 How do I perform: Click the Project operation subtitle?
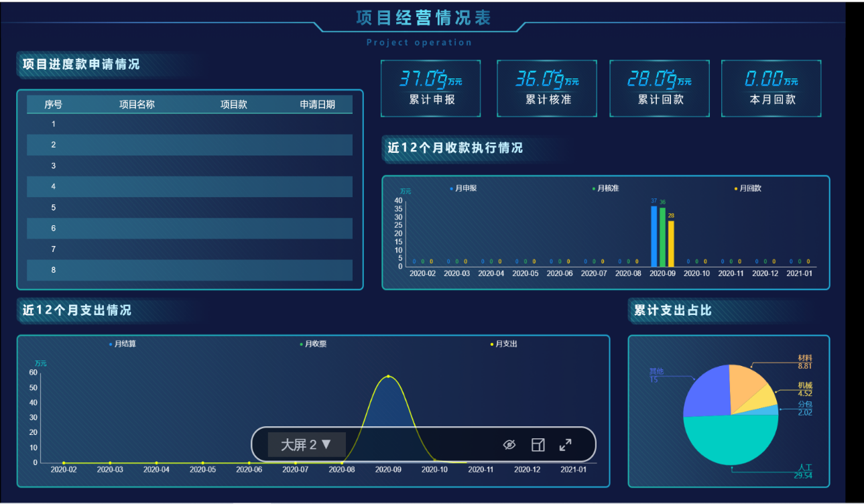click(420, 43)
